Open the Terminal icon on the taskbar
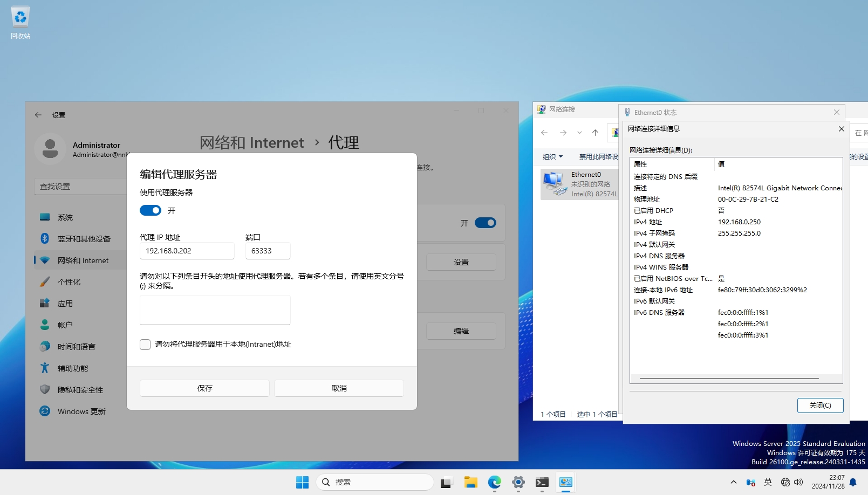The height and width of the screenshot is (495, 868). pyautogui.click(x=542, y=482)
